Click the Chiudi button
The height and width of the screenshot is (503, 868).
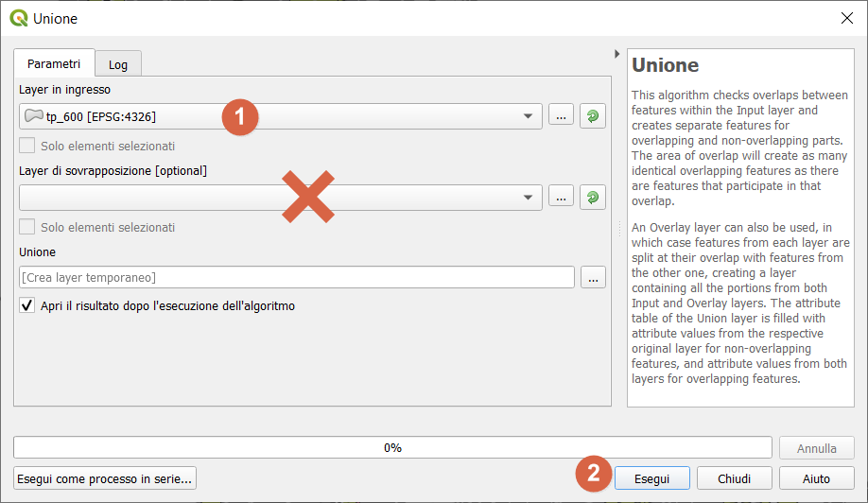pyautogui.click(x=734, y=478)
